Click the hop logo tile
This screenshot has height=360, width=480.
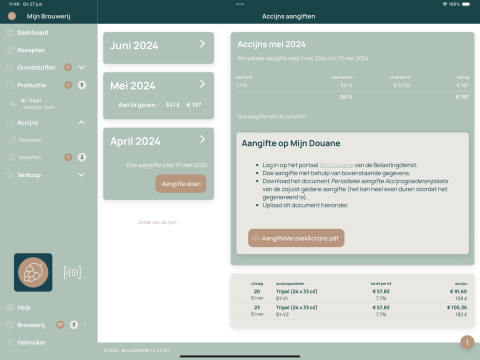(x=33, y=272)
